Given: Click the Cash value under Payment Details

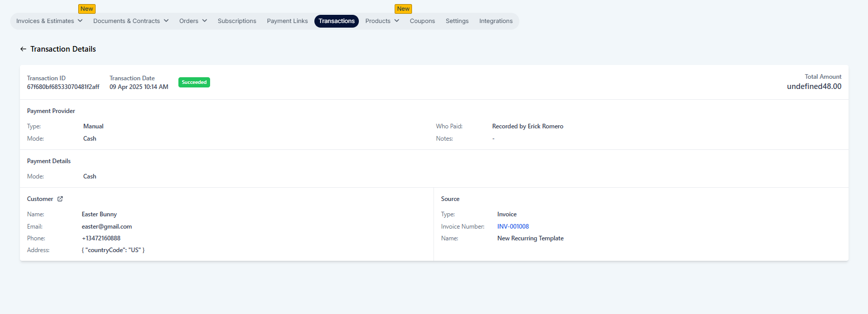Looking at the screenshot, I should (90, 176).
